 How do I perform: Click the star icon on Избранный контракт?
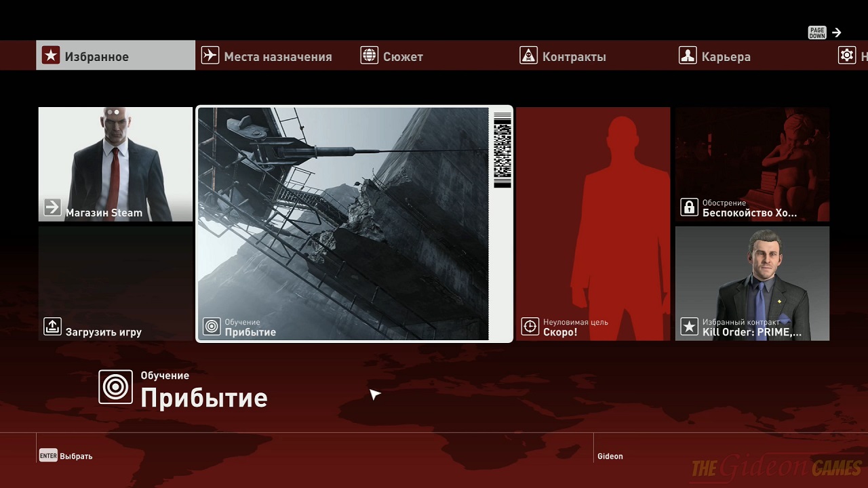[x=689, y=327]
